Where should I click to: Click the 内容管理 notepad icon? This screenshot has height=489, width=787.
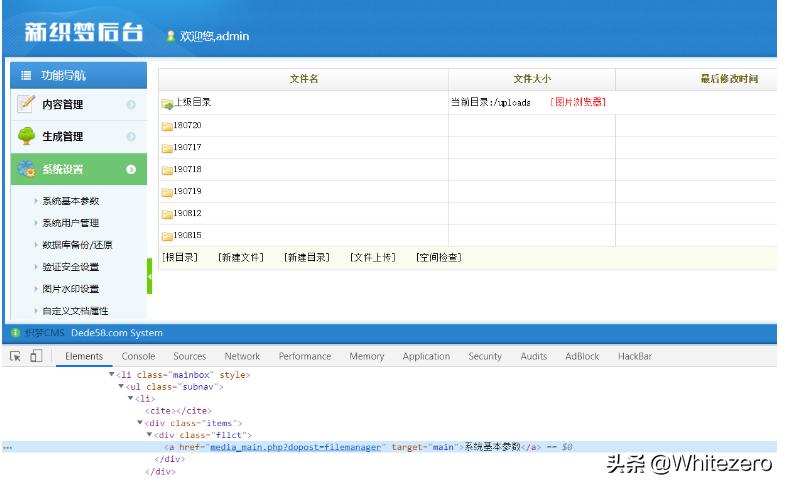(x=26, y=104)
